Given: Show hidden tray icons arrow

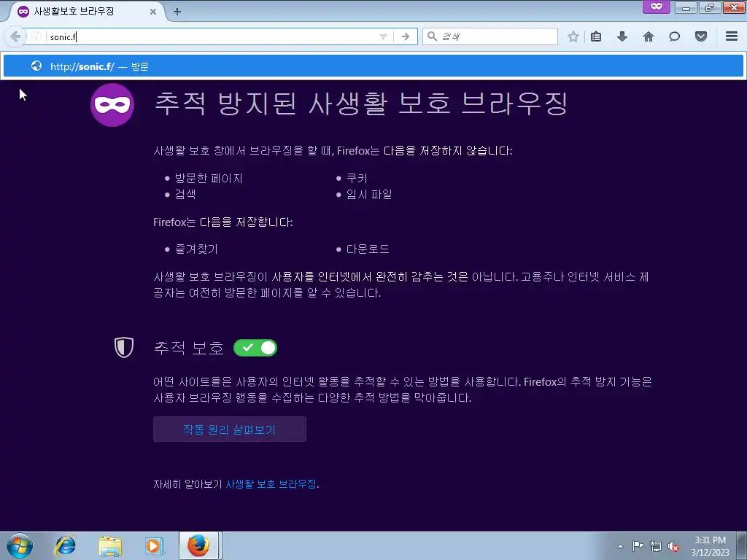Looking at the screenshot, I should 620,546.
